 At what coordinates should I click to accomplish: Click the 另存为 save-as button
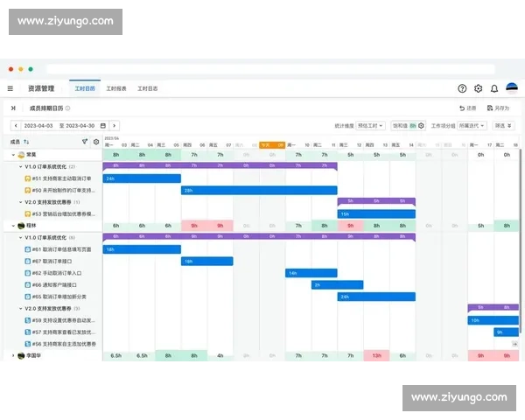498,108
